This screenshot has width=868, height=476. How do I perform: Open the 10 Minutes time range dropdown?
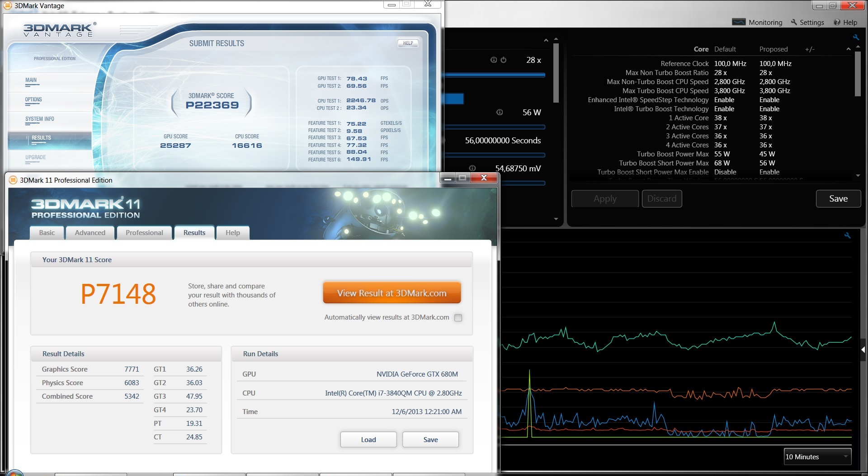[817, 457]
